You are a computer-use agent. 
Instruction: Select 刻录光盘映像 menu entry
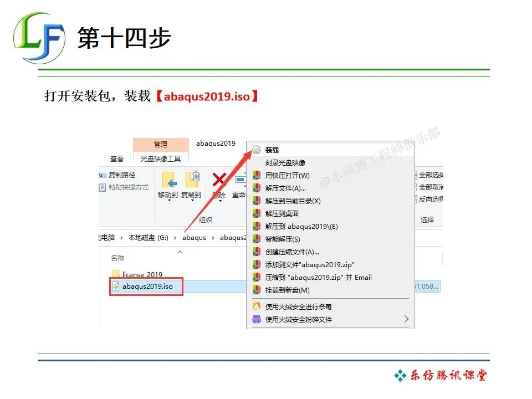pyautogui.click(x=331, y=163)
